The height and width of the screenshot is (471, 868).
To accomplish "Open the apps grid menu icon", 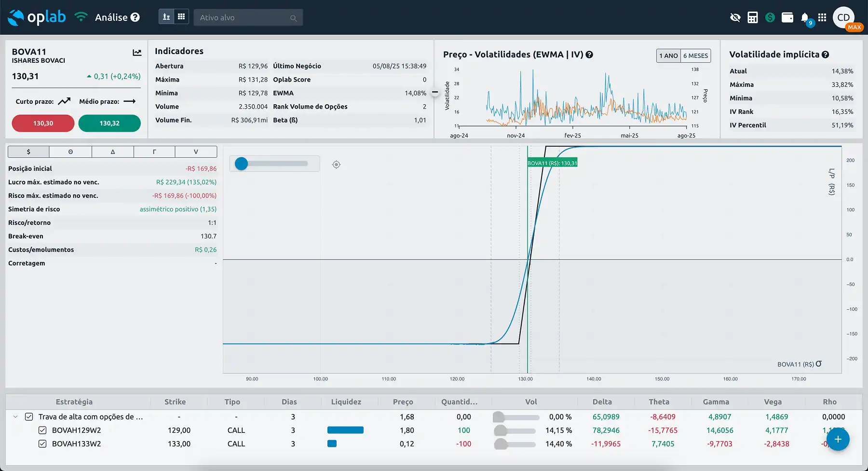I will click(x=822, y=17).
